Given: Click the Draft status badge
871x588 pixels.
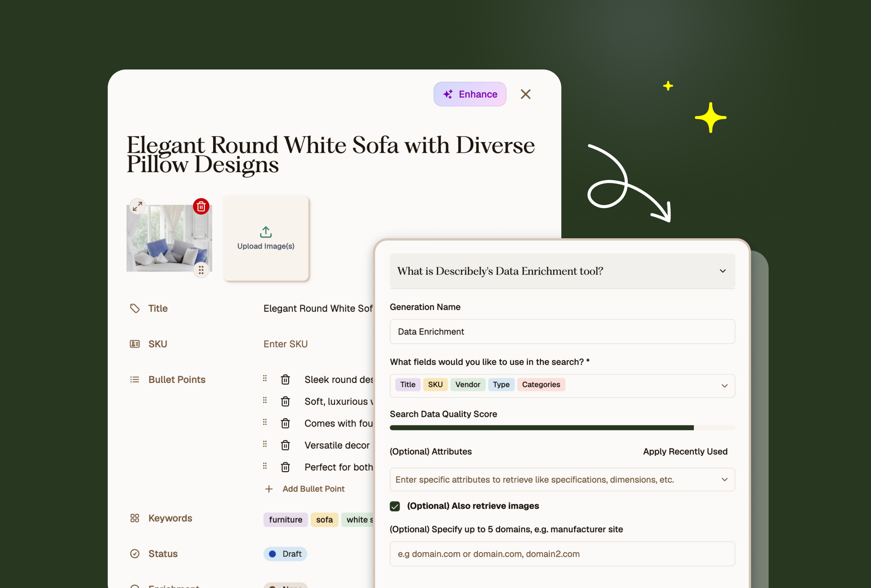Looking at the screenshot, I should [x=285, y=554].
